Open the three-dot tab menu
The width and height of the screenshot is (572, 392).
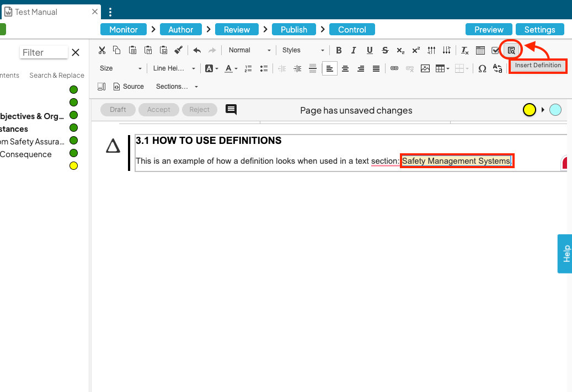(110, 12)
